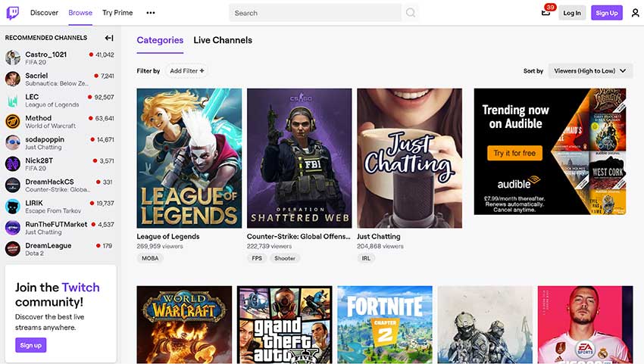Click Counter-Strike: Global Offensive title link

pos(299,236)
